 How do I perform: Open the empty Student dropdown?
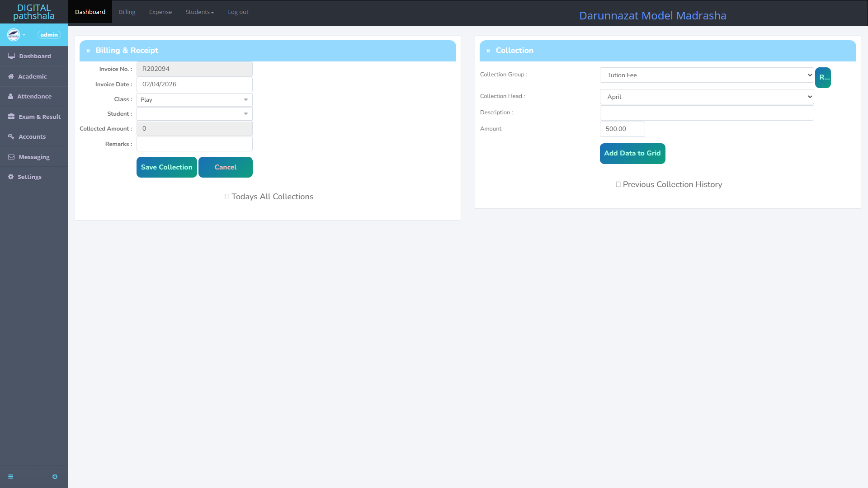pos(194,114)
